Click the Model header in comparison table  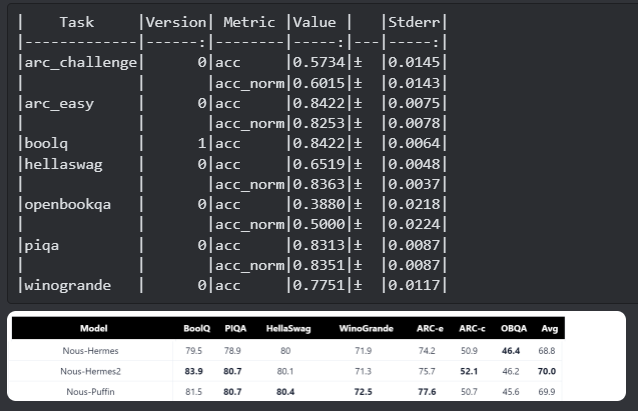[94, 328]
